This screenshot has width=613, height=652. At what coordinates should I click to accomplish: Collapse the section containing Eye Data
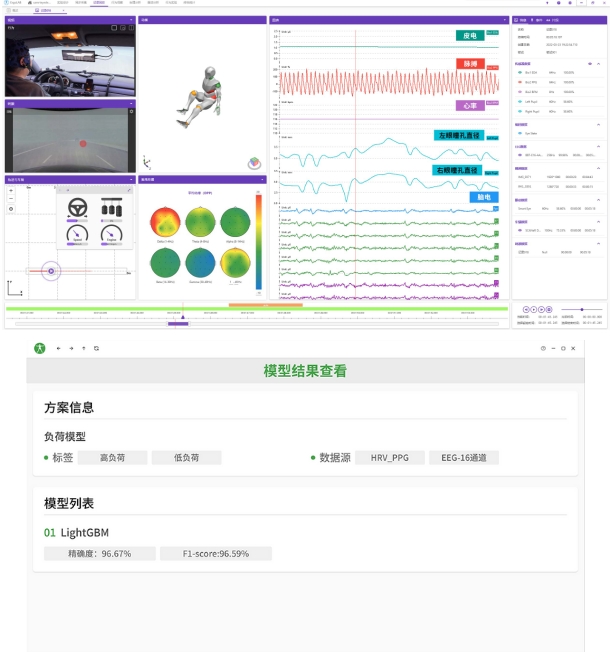tap(598, 124)
